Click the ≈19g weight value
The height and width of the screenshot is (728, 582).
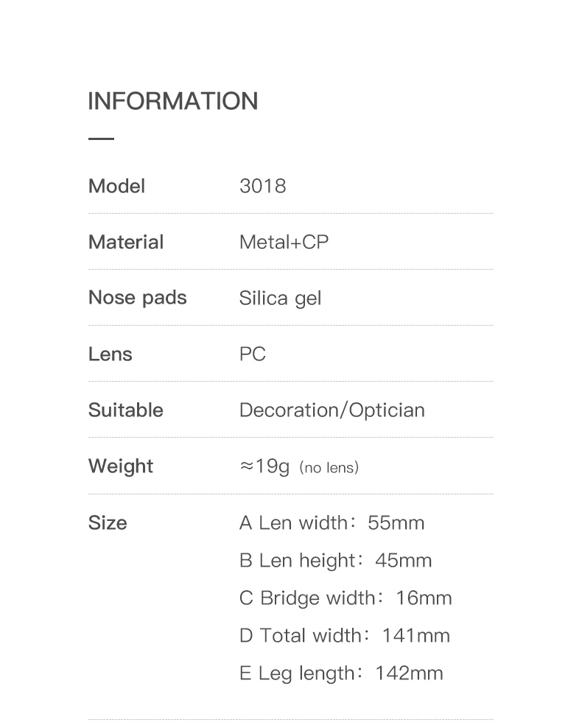click(264, 466)
